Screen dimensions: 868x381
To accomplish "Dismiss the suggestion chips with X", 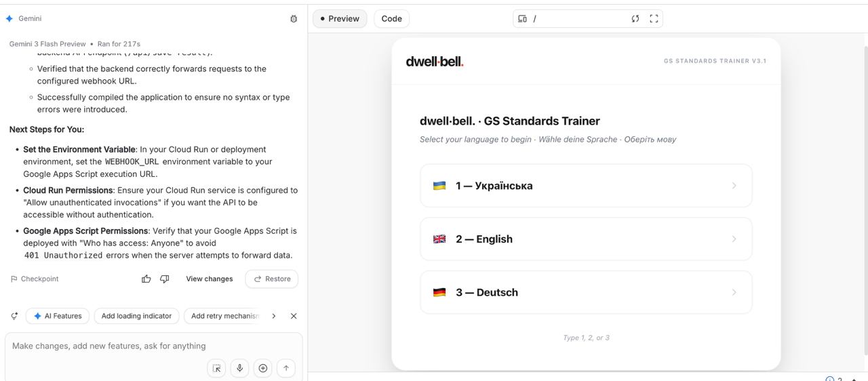I will [x=294, y=316].
